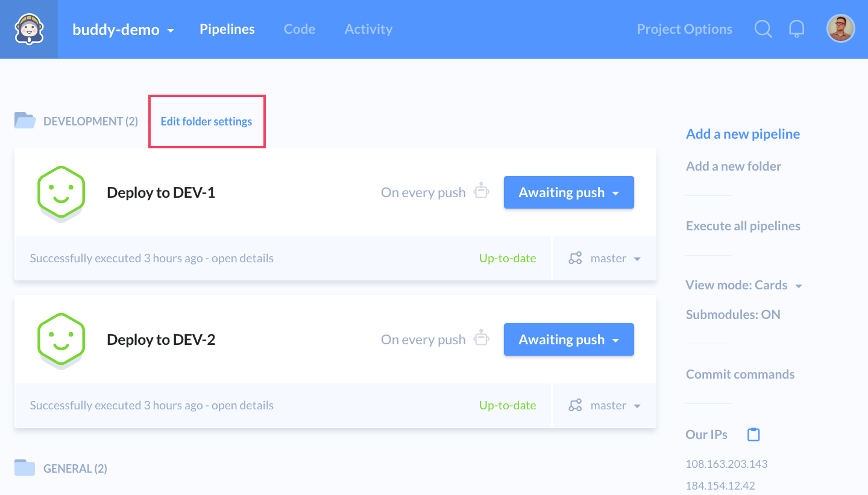Click Edit folder settings link

pyautogui.click(x=206, y=121)
